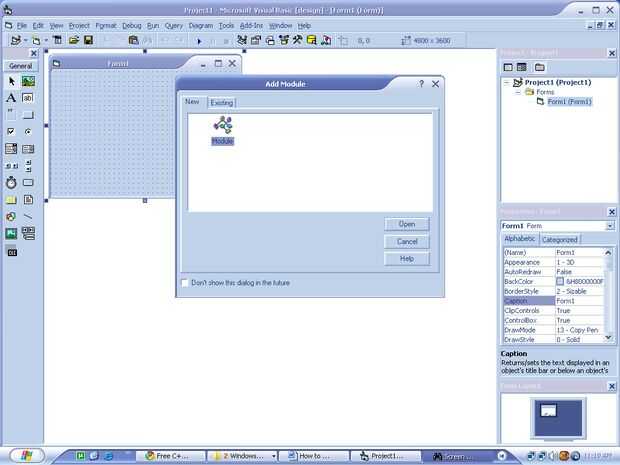This screenshot has width=620, height=465.
Task: Open the File menu
Action: [22, 26]
